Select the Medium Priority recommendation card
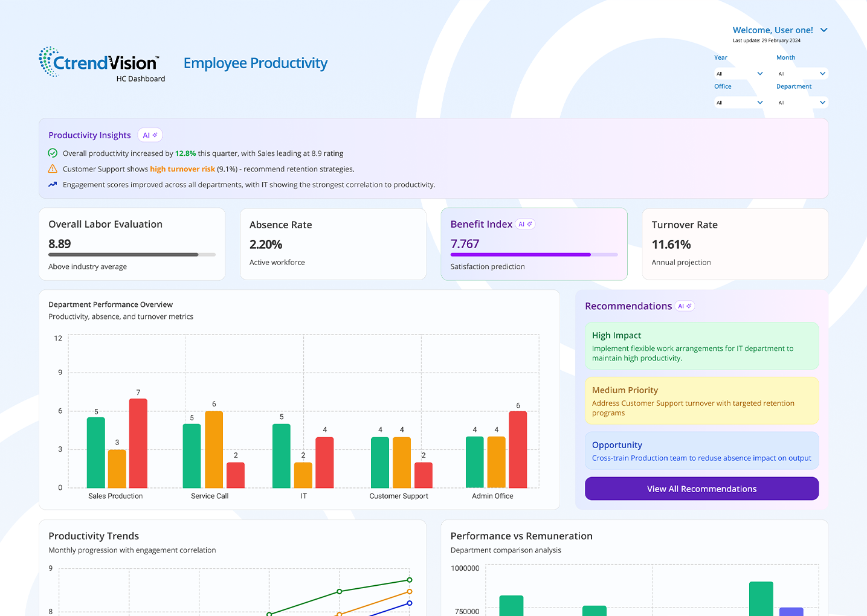The width and height of the screenshot is (867, 616). (x=701, y=401)
